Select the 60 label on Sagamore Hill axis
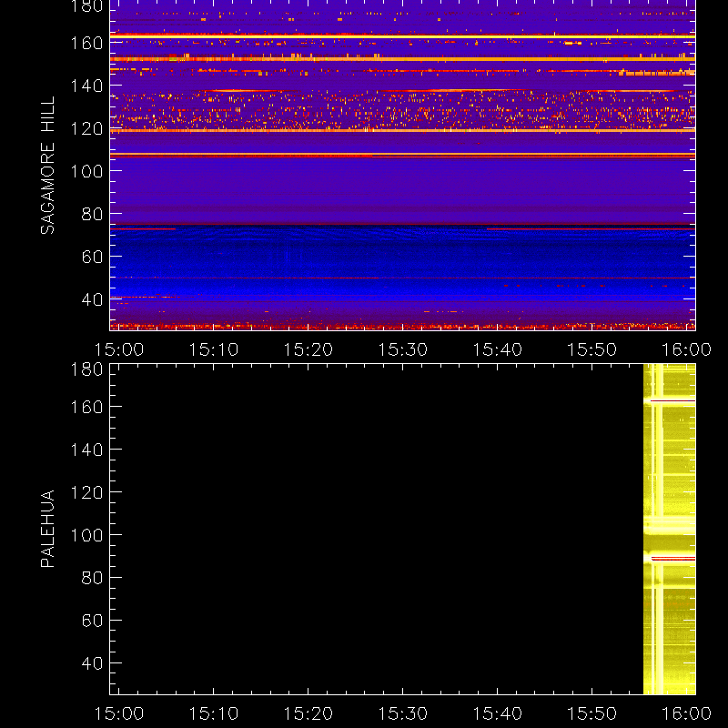Screen dimensions: 728x728 pos(92,257)
